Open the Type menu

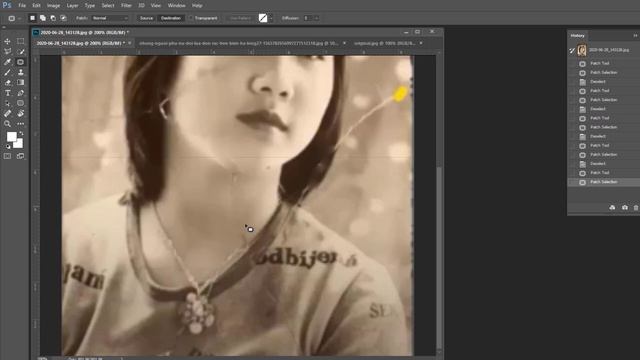[90, 6]
